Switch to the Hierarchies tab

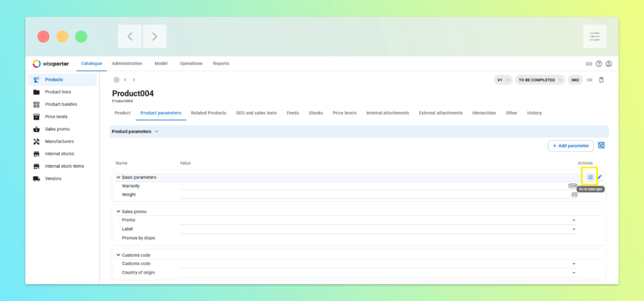(484, 113)
